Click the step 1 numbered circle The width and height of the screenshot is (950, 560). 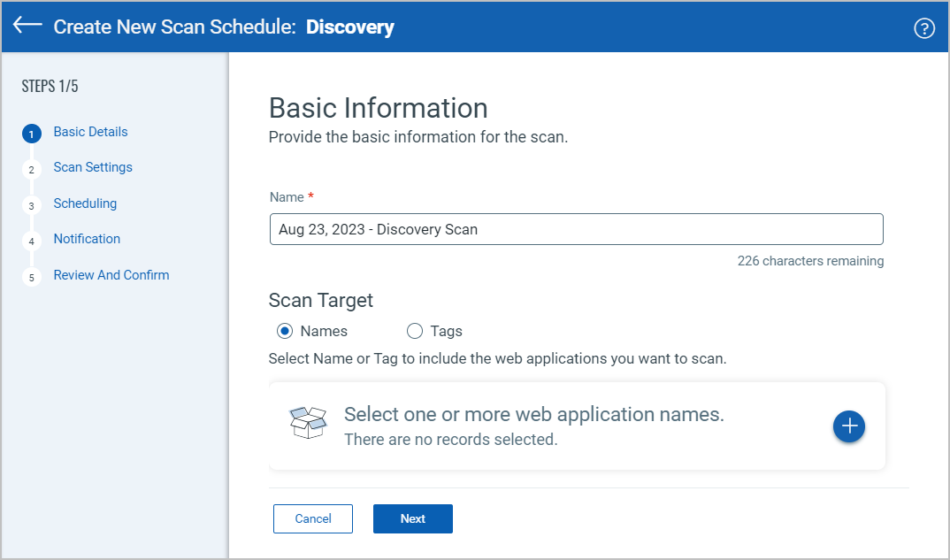(31, 132)
